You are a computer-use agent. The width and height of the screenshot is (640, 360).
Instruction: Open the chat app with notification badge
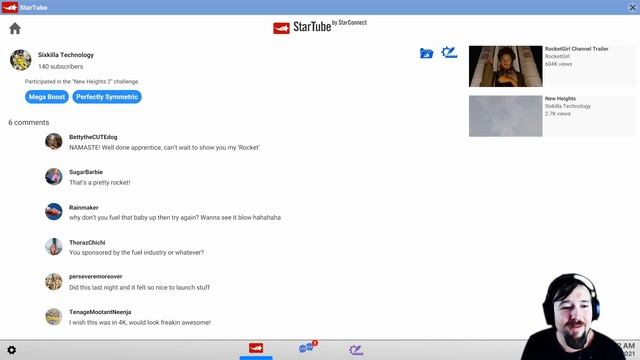(307, 347)
